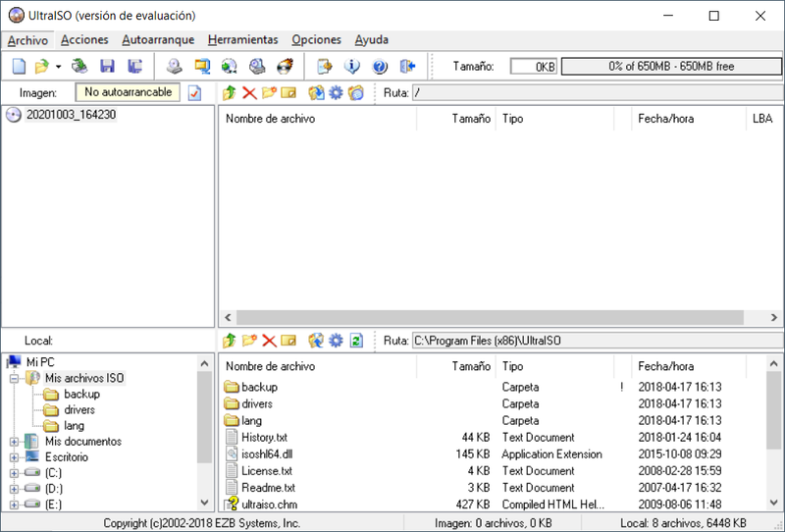Select ultraiso.chm in the file list
This screenshot has height=532, width=785.
coord(269,505)
